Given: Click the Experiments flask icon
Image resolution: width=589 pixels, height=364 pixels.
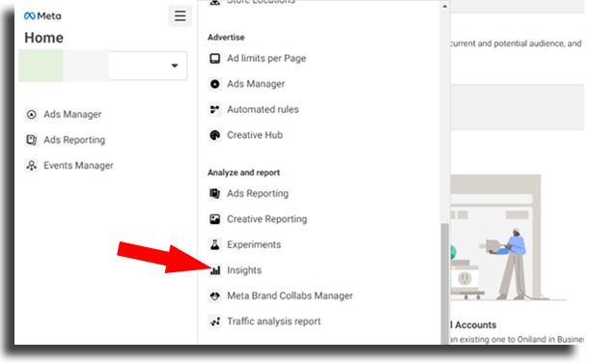Looking at the screenshot, I should pos(215,244).
